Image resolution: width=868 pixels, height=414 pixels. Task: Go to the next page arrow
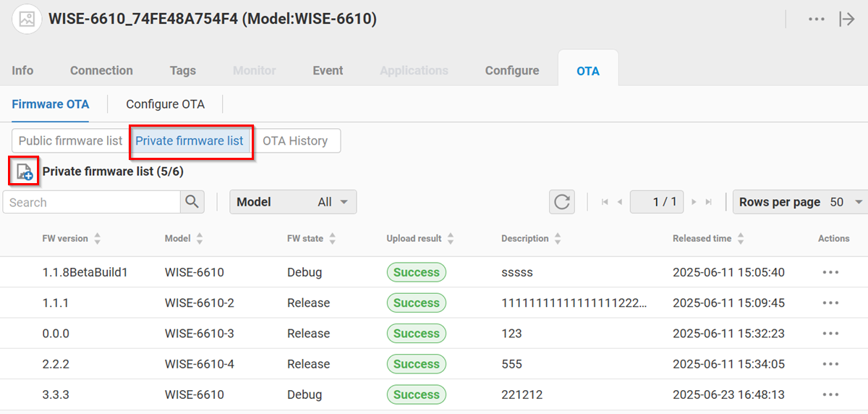click(695, 203)
